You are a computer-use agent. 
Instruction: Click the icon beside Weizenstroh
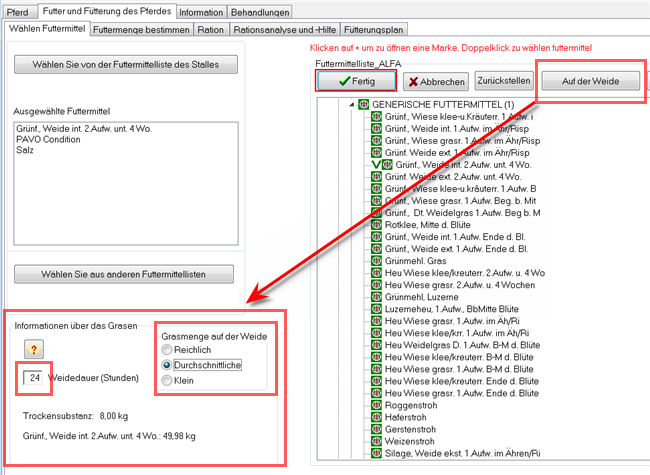376,441
